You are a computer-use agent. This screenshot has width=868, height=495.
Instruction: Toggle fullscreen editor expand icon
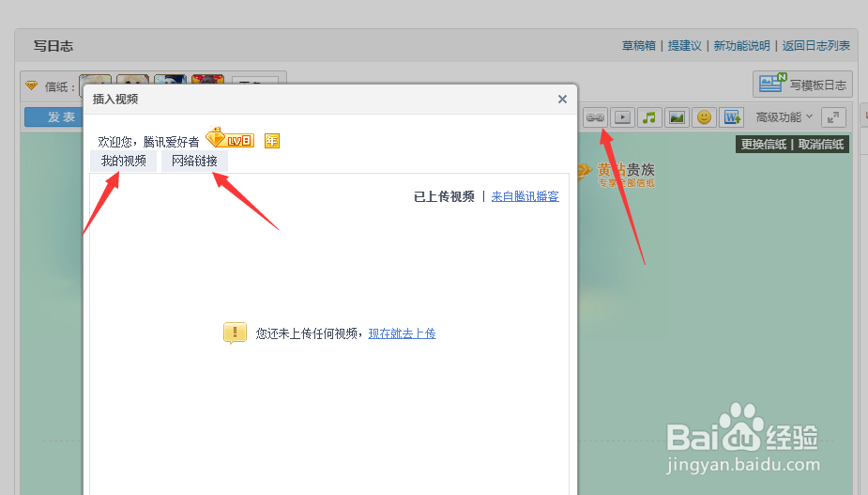tap(833, 117)
